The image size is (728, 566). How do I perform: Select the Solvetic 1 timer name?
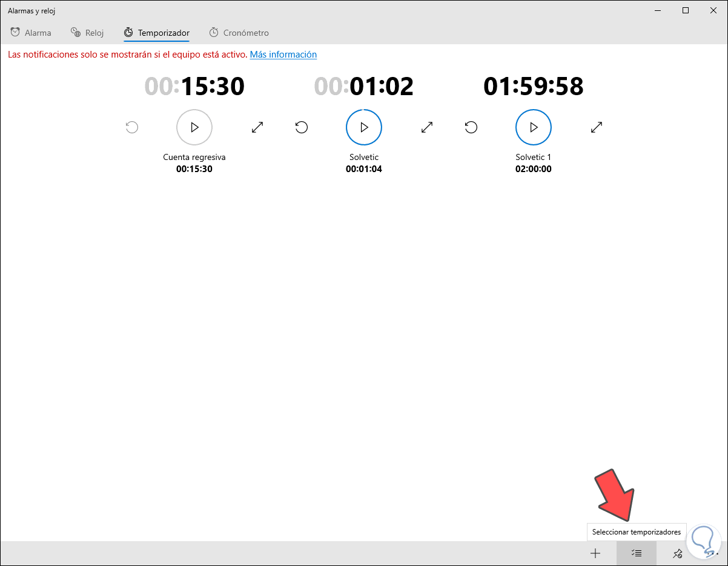coord(534,157)
